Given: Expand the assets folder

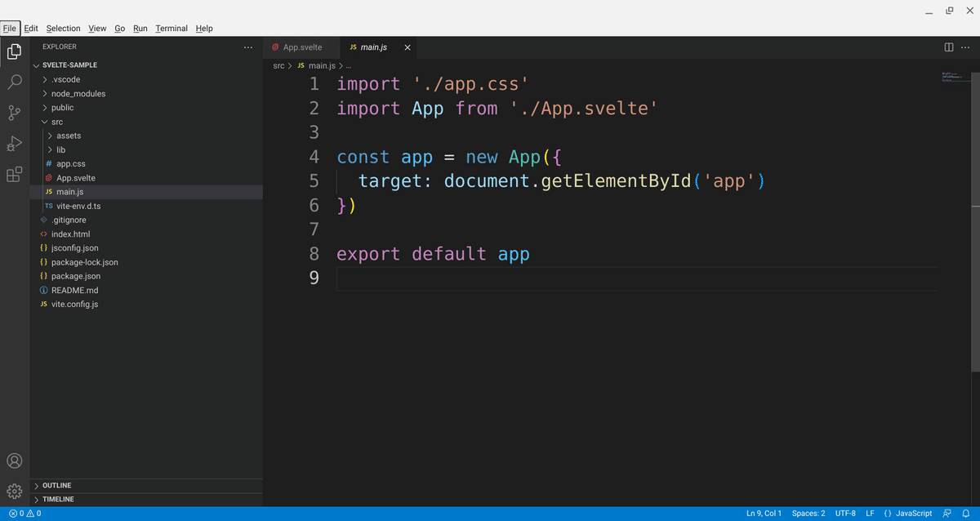Looking at the screenshot, I should (146, 136).
